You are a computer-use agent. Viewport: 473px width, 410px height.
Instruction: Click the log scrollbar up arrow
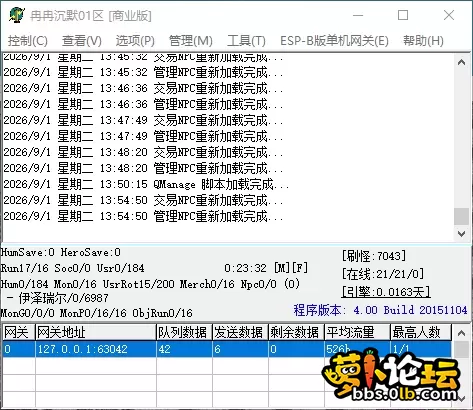click(462, 62)
